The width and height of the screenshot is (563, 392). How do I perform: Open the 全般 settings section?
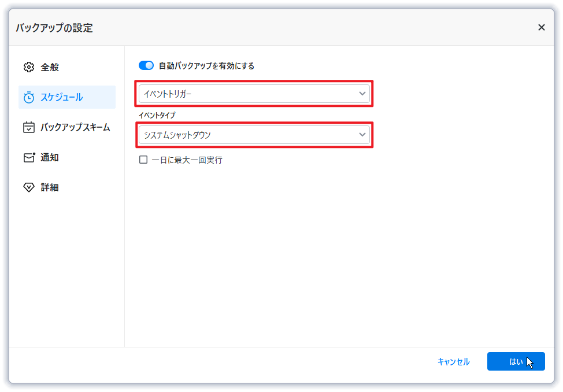click(50, 67)
